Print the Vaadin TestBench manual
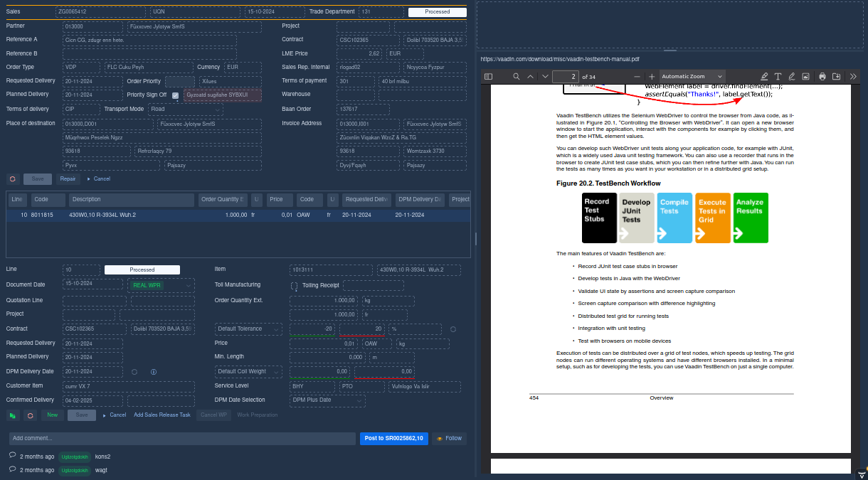 pos(822,76)
